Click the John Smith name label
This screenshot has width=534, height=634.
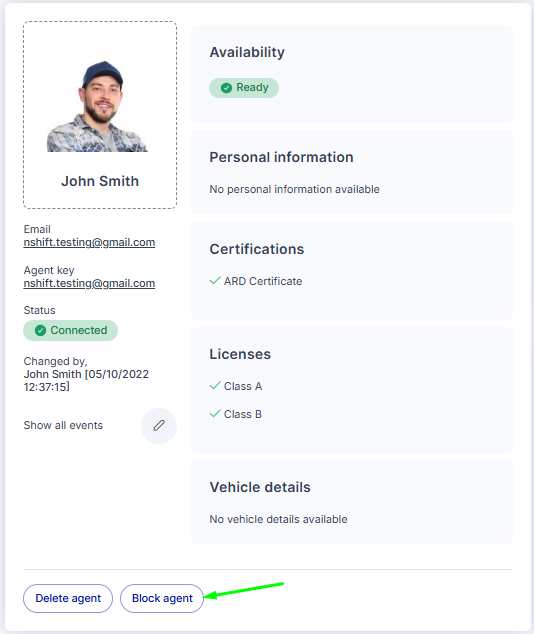pyautogui.click(x=100, y=181)
